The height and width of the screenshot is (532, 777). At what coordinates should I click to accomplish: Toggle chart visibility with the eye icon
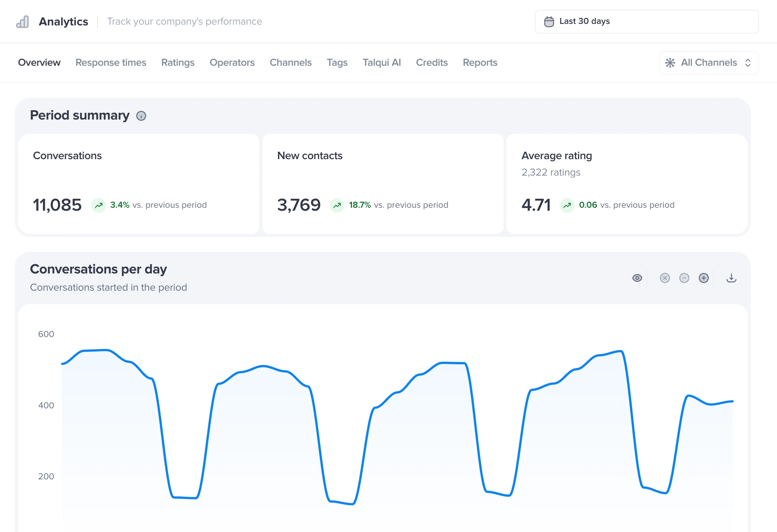637,278
